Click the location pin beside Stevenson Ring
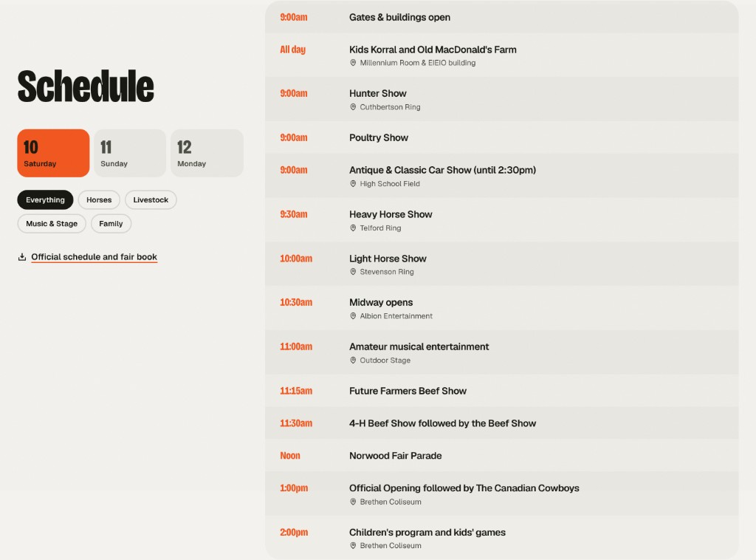The width and height of the screenshot is (756, 560). tap(353, 272)
